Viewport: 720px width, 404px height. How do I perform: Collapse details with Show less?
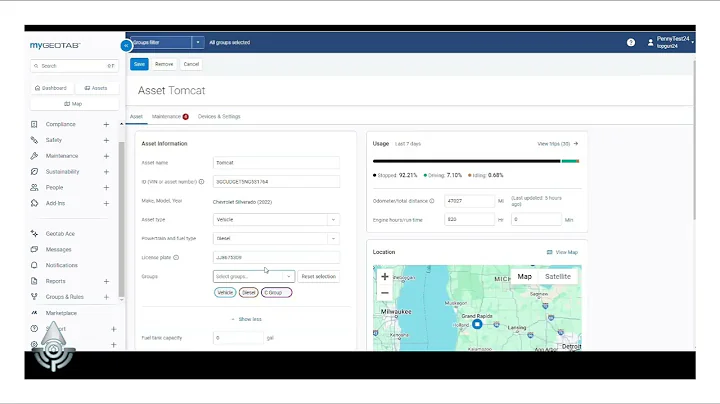(247, 319)
